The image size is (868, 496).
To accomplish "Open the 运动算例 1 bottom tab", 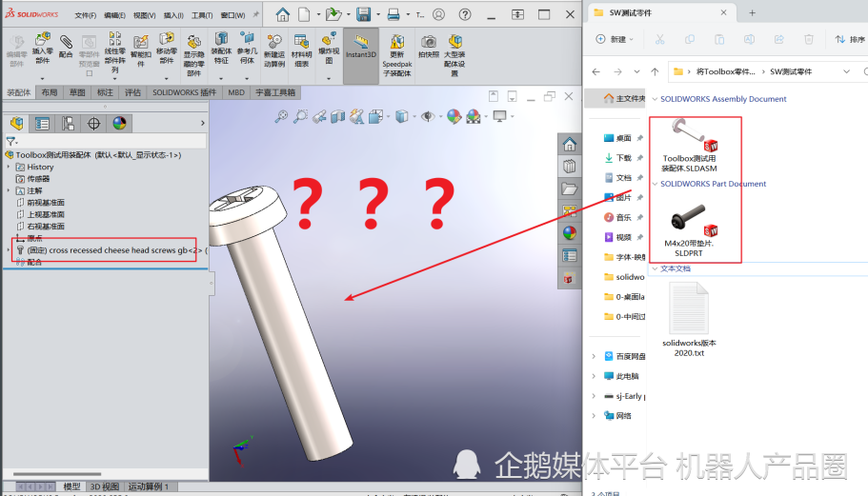I will 148,486.
